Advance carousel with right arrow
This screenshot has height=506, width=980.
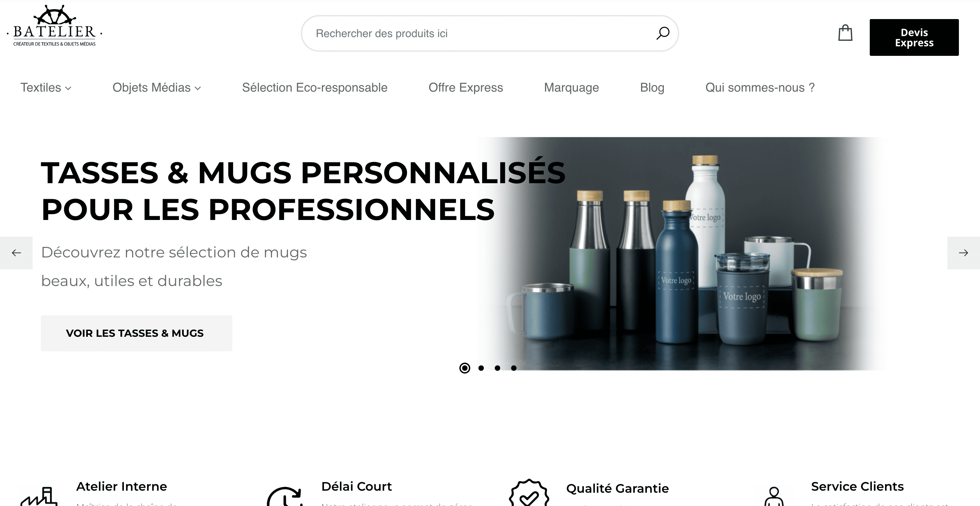pyautogui.click(x=963, y=253)
